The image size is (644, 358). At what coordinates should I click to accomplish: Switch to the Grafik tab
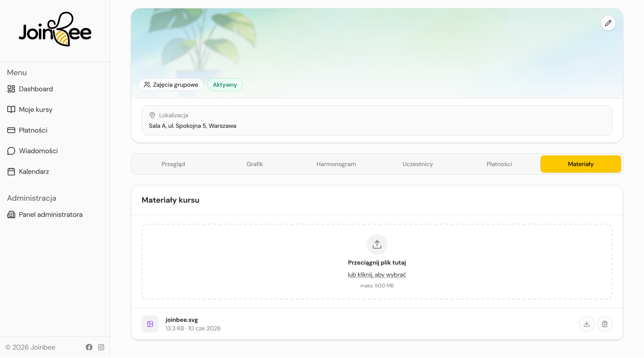255,164
